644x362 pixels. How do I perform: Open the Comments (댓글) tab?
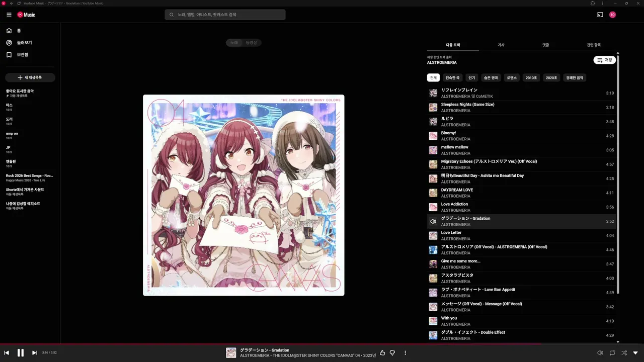point(545,45)
